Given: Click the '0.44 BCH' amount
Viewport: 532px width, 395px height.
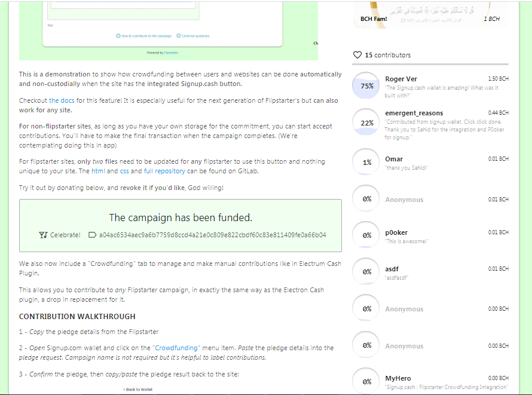Looking at the screenshot, I should click(498, 112).
